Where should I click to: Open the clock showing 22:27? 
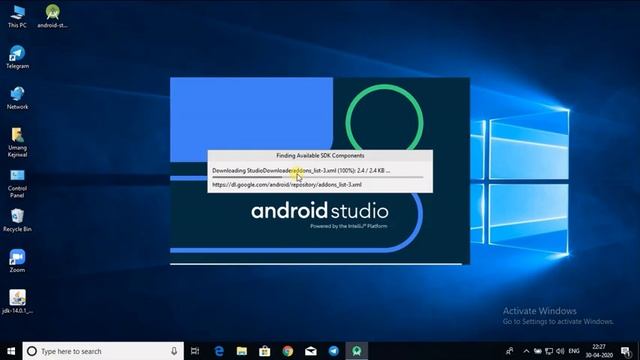599,351
